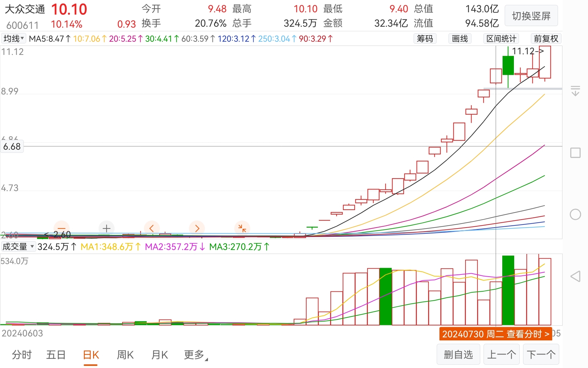Screen dimensions: 588x368
Task: Shift chart left with left chevron icon
Action: (x=152, y=228)
